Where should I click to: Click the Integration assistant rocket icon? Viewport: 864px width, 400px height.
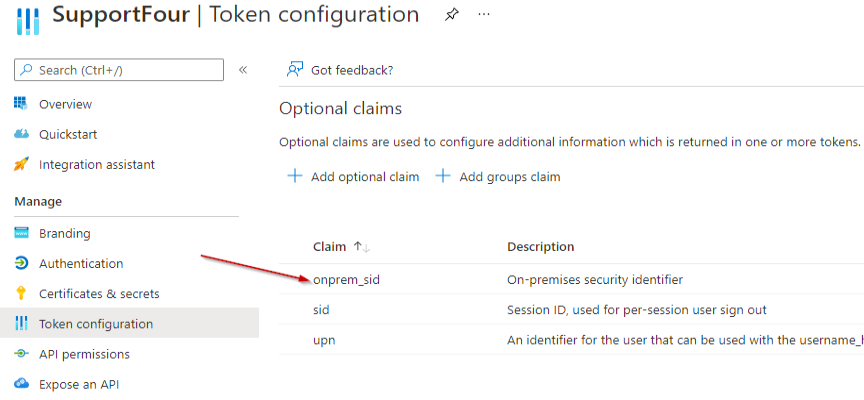coord(20,164)
